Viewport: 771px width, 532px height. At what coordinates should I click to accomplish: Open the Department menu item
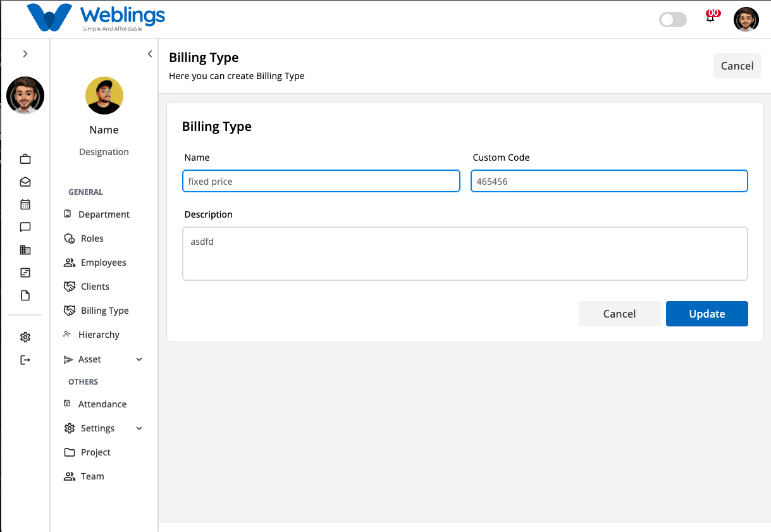pyautogui.click(x=104, y=214)
